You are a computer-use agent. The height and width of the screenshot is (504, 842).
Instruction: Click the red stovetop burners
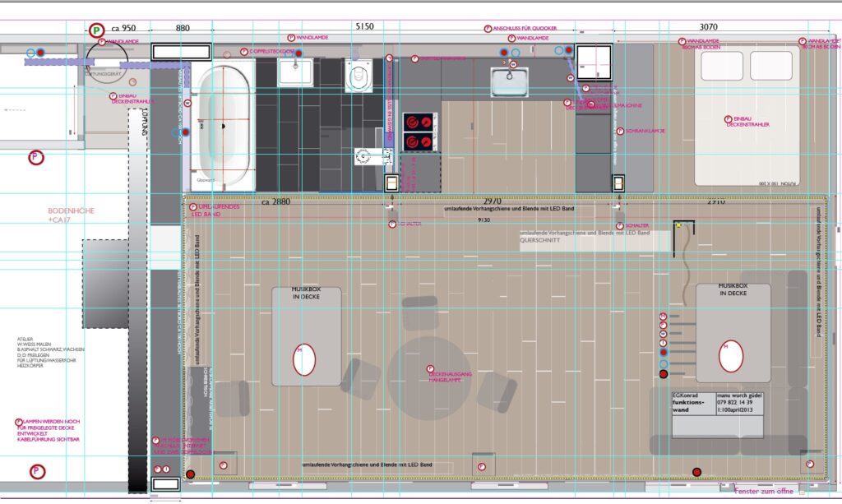[419, 133]
